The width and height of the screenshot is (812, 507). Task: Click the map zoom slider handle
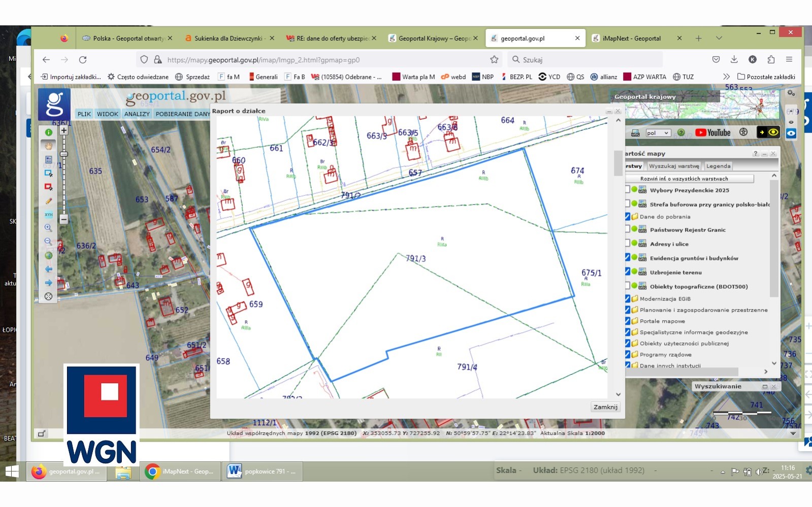pyautogui.click(x=64, y=154)
